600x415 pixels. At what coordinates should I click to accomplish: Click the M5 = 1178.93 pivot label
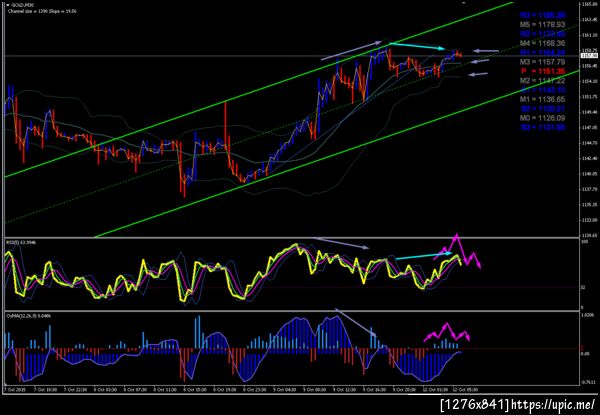click(543, 25)
